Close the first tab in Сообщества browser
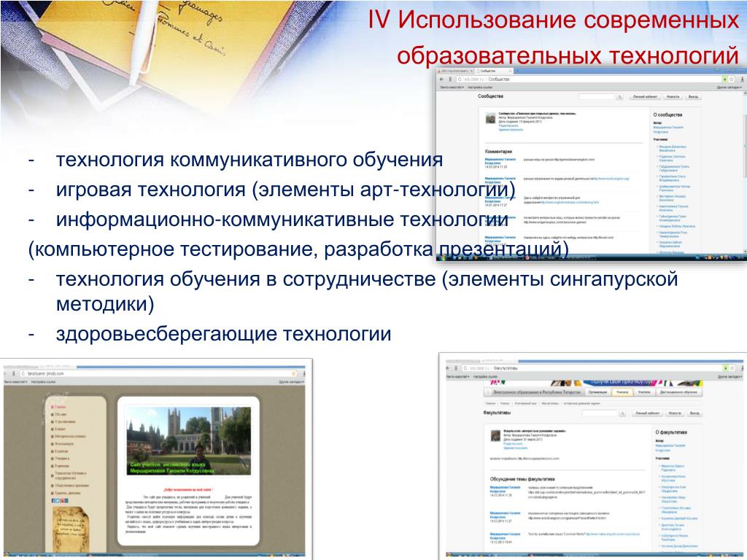The height and width of the screenshot is (560, 747). 472,71
